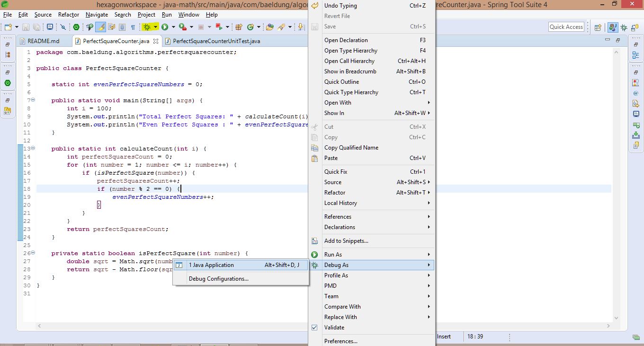Expand the dropdown arrow next to Run button
Viewport: 644px width, 346px height.
tap(173, 27)
